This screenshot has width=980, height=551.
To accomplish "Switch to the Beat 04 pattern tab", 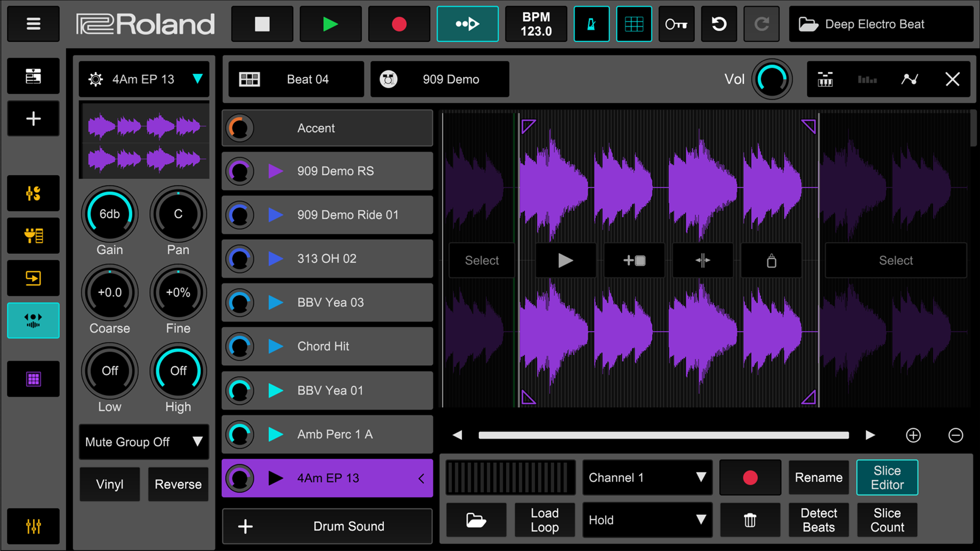I will tap(296, 79).
